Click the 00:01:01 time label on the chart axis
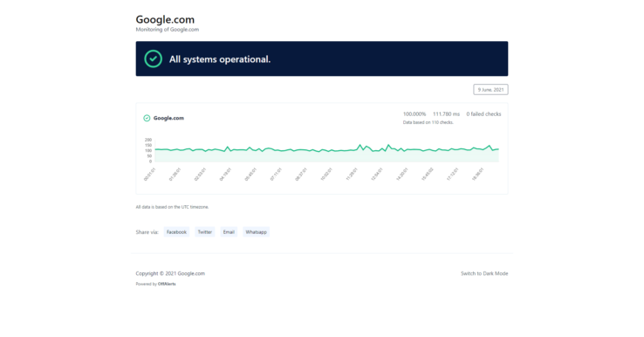This screenshot has height=337, width=644. pyautogui.click(x=150, y=175)
